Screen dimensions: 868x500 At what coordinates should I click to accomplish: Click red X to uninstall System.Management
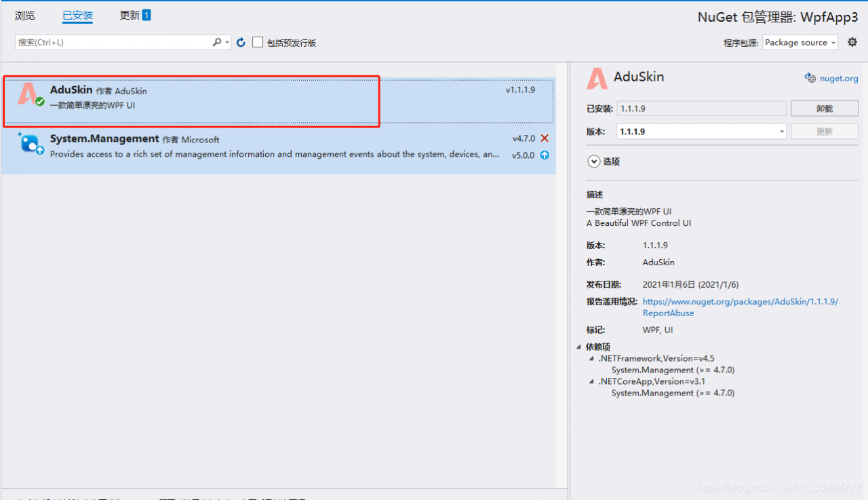(x=544, y=138)
